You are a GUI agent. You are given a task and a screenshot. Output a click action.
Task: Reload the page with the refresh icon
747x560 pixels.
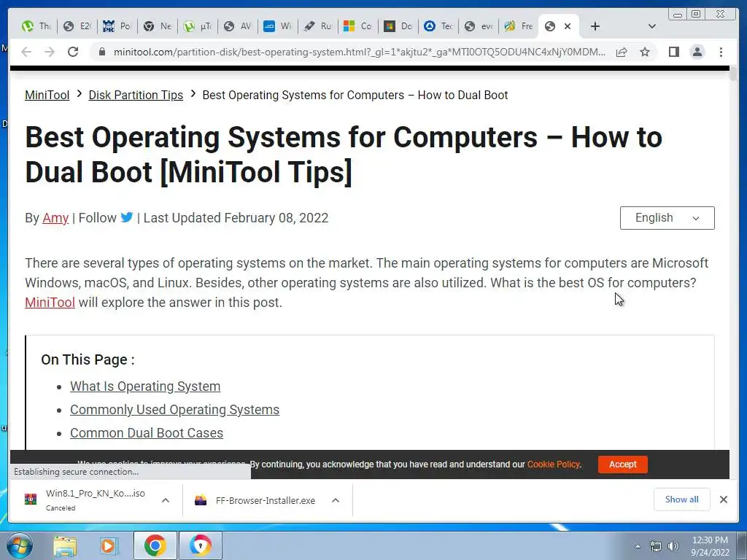(72, 52)
